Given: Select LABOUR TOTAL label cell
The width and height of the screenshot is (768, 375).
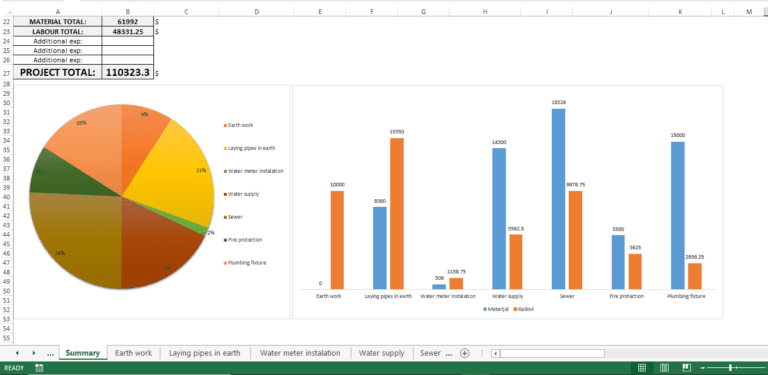Looking at the screenshot, I should click(x=58, y=31).
